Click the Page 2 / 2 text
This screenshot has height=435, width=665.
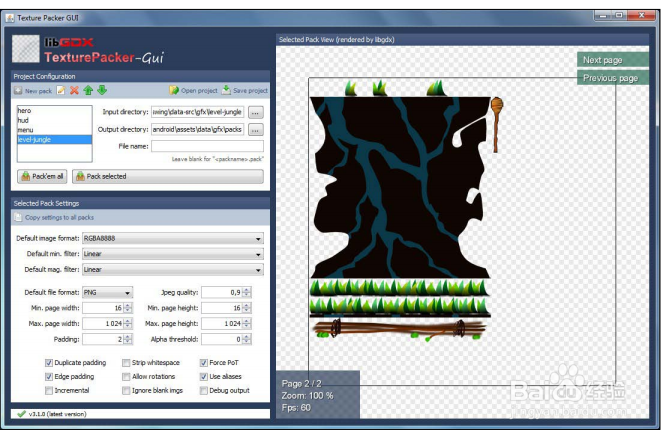[x=302, y=384]
